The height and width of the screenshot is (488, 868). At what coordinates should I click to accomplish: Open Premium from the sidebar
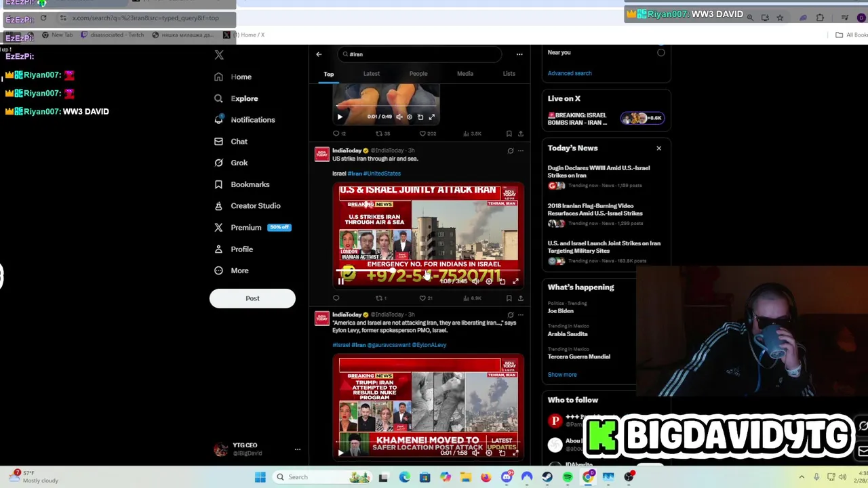tap(252, 228)
